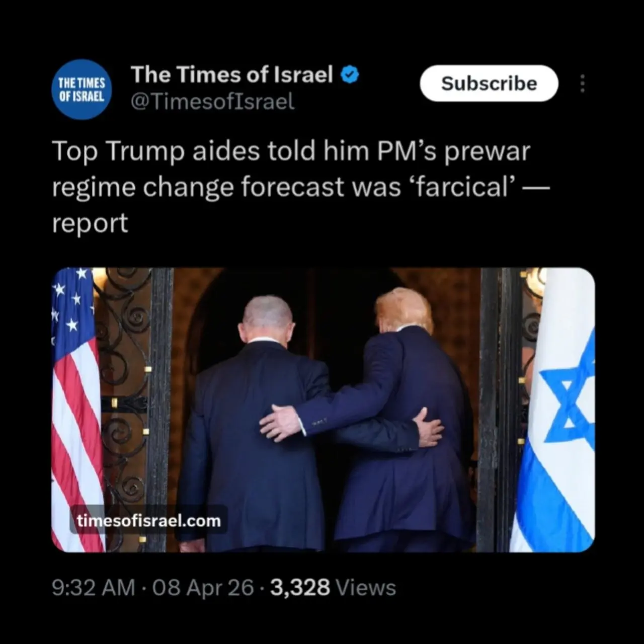644x644 pixels.
Task: Open The Times of Israel profile avatar
Action: coord(82,90)
